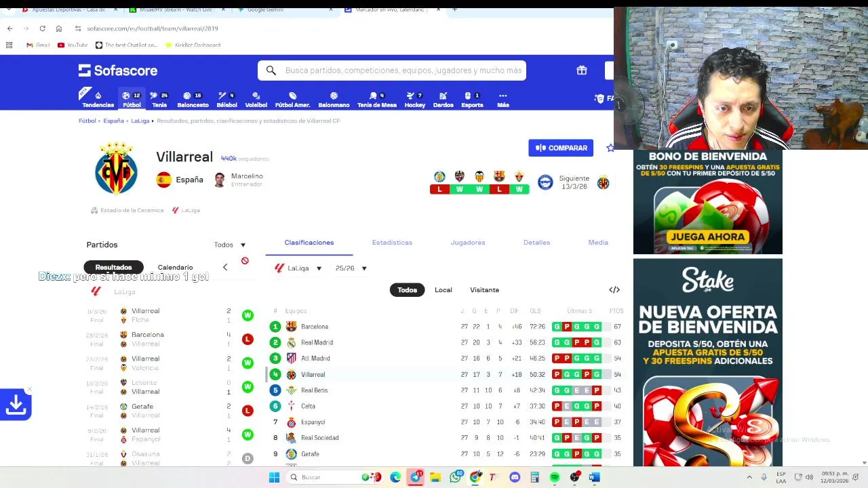Click the LaLiga breadcrumb link
The height and width of the screenshot is (488, 868).
click(x=140, y=121)
